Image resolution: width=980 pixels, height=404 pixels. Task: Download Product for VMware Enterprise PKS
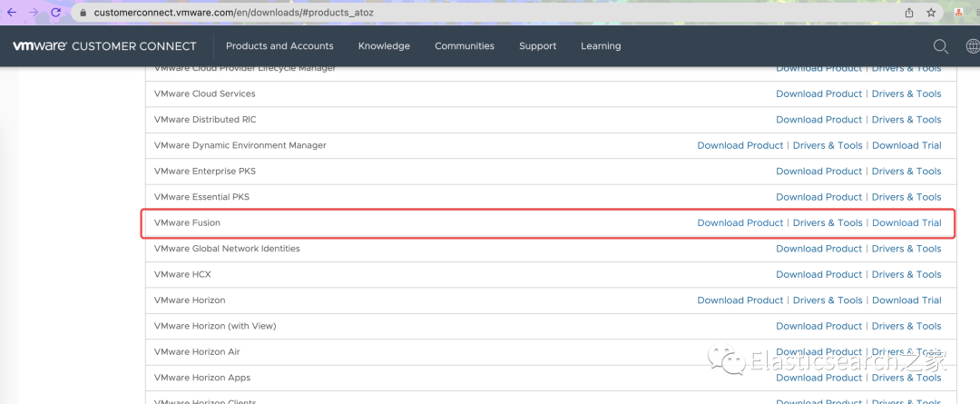818,172
